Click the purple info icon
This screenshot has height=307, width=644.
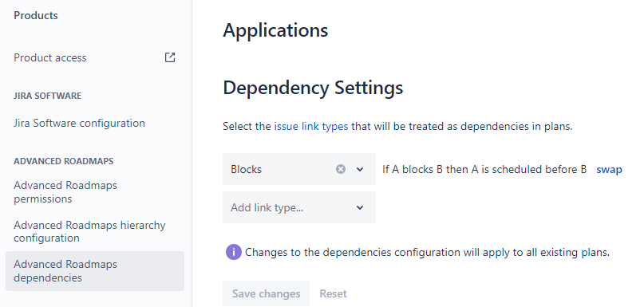[x=233, y=252]
